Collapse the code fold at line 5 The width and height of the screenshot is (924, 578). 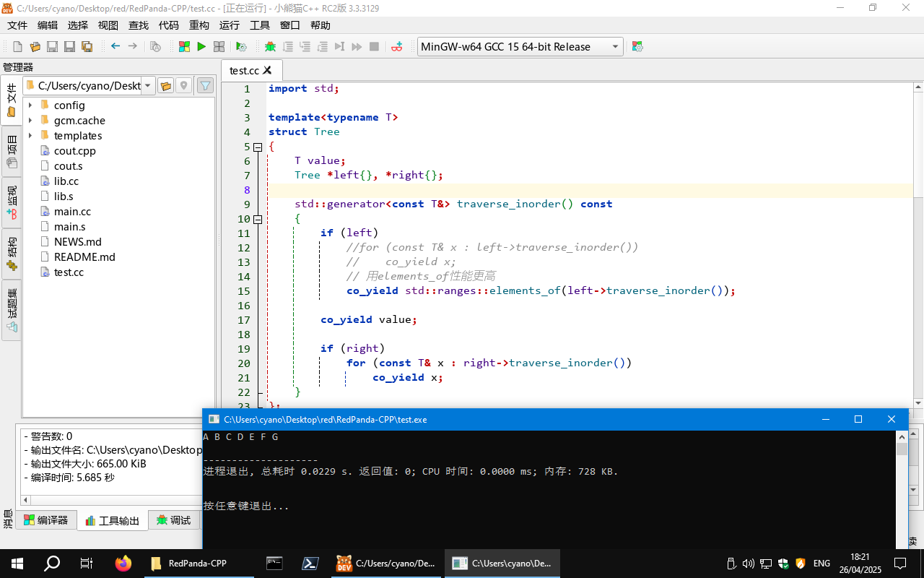click(258, 147)
